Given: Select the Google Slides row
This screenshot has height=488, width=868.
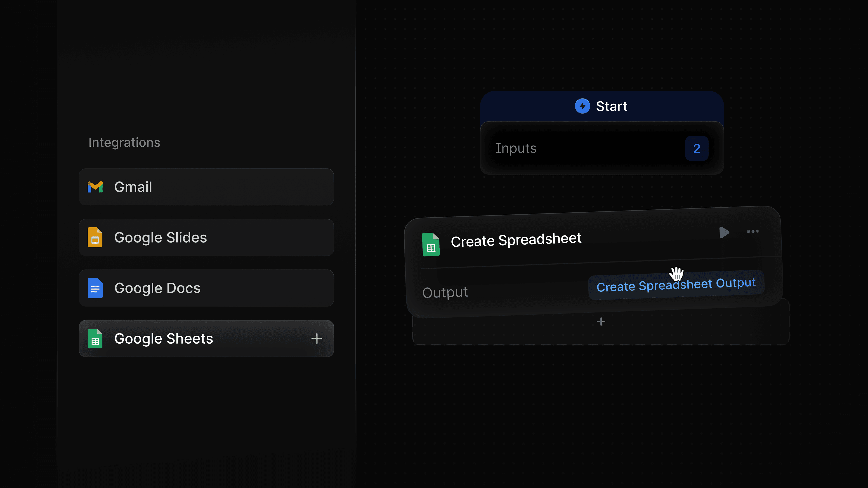Looking at the screenshot, I should (206, 237).
